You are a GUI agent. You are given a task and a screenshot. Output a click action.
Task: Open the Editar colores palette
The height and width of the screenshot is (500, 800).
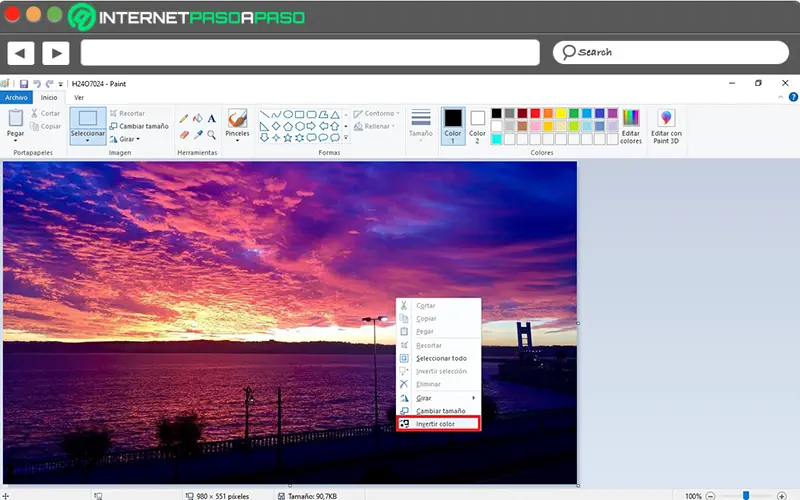(631, 127)
